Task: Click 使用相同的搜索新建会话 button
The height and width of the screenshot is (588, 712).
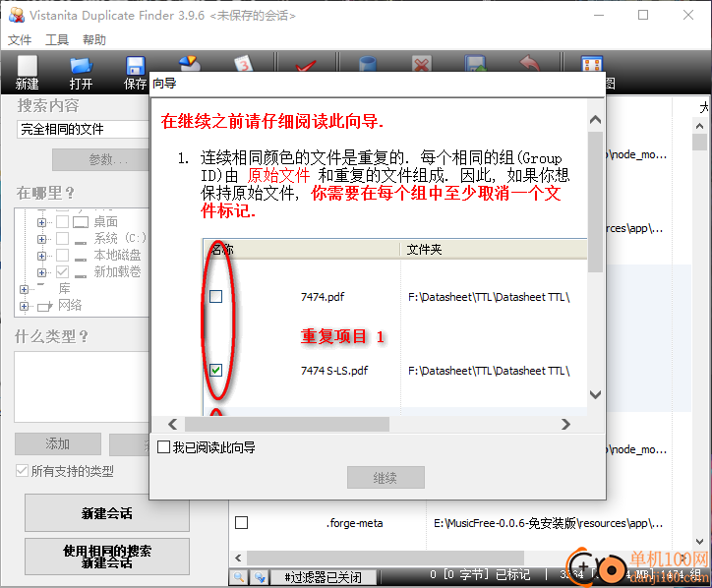Action: 107,557
